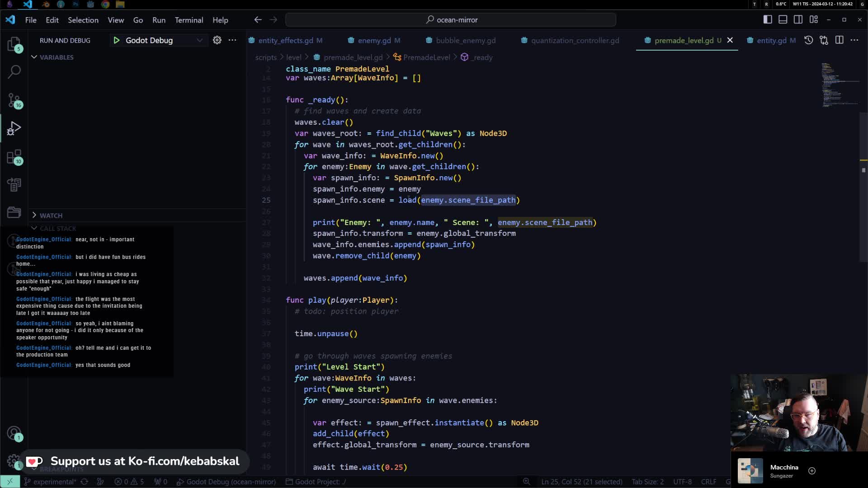Open changes compare icon in editor toolbar
The height and width of the screenshot is (488, 868).
point(824,40)
